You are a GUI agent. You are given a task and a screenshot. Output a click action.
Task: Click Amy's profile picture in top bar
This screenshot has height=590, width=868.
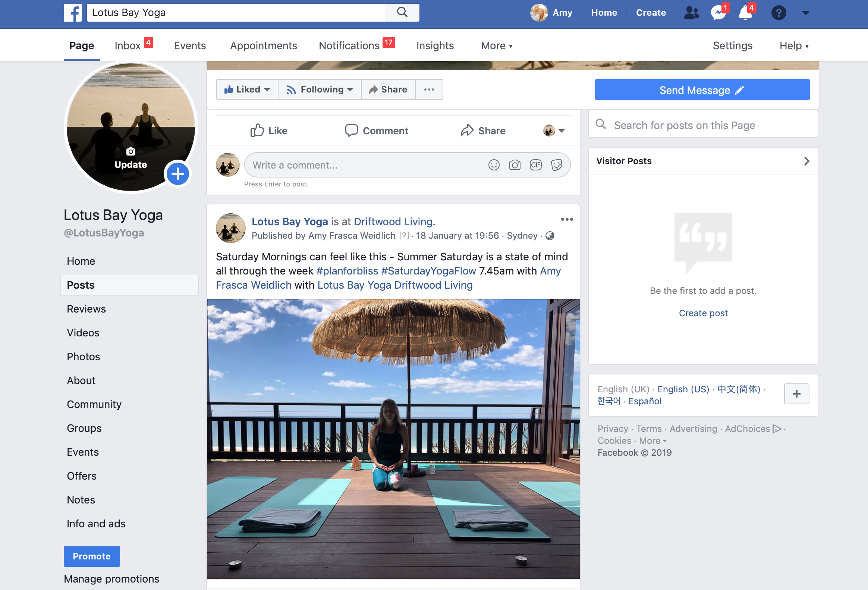(539, 13)
